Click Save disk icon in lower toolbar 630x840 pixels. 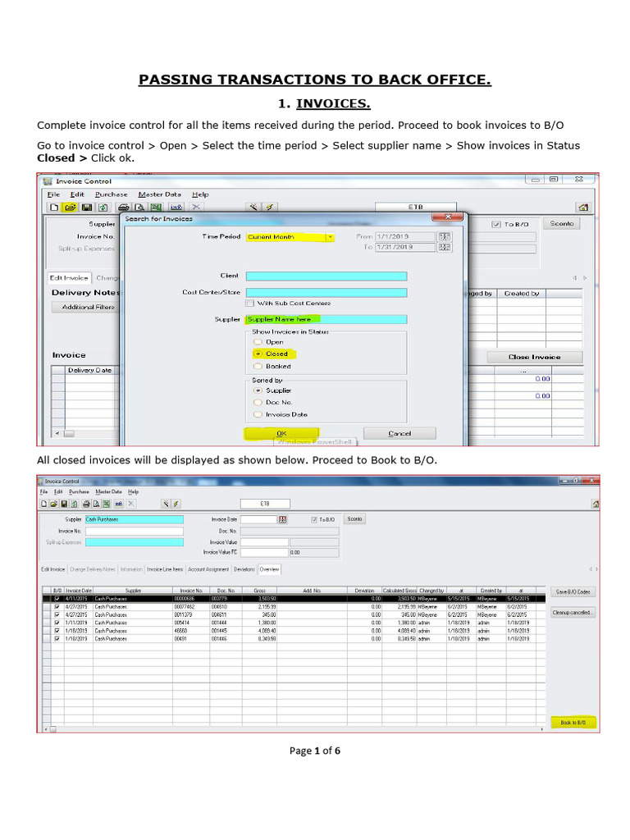64,504
